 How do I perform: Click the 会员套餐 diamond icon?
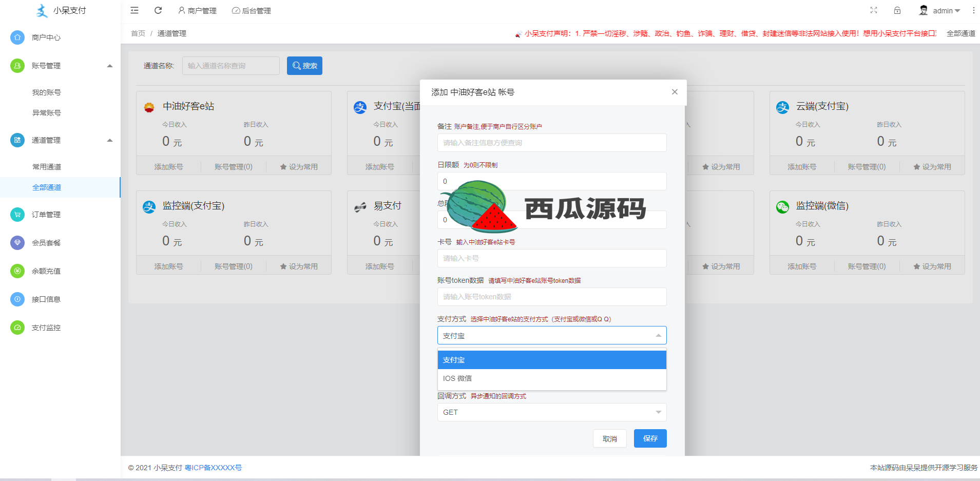click(17, 243)
